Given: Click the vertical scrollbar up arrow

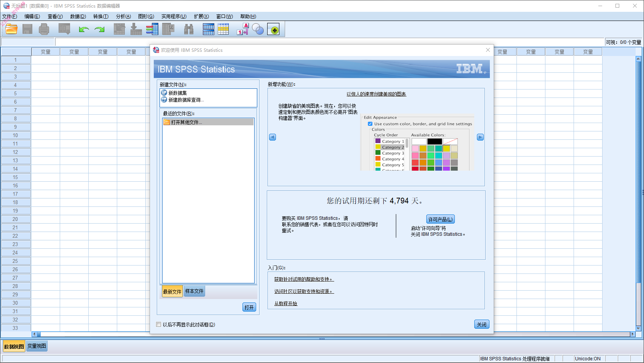Looking at the screenshot, I should coord(638,59).
